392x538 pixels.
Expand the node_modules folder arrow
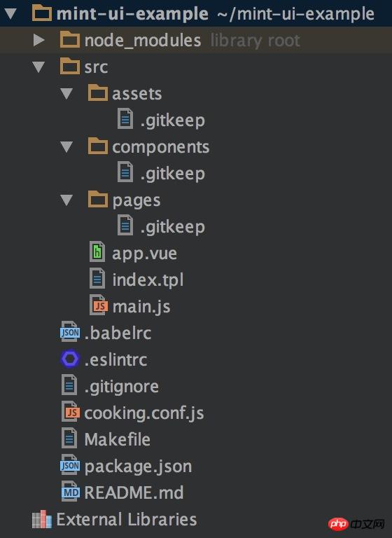tap(39, 40)
